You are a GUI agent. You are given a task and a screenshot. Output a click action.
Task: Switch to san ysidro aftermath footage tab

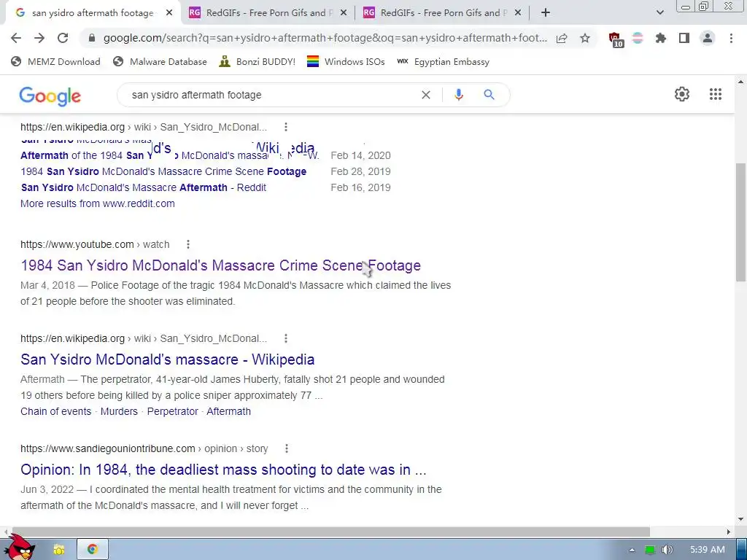point(93,13)
